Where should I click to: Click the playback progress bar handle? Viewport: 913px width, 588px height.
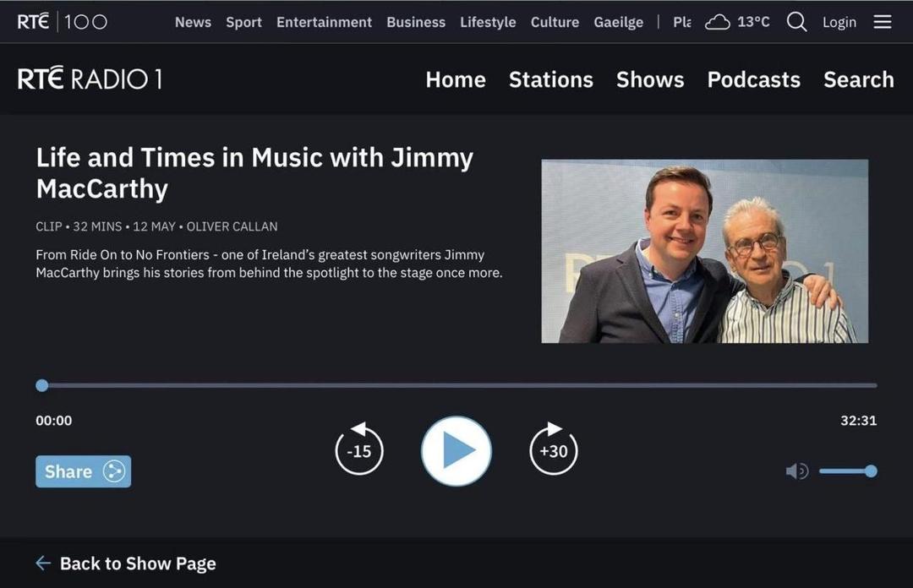(42, 385)
